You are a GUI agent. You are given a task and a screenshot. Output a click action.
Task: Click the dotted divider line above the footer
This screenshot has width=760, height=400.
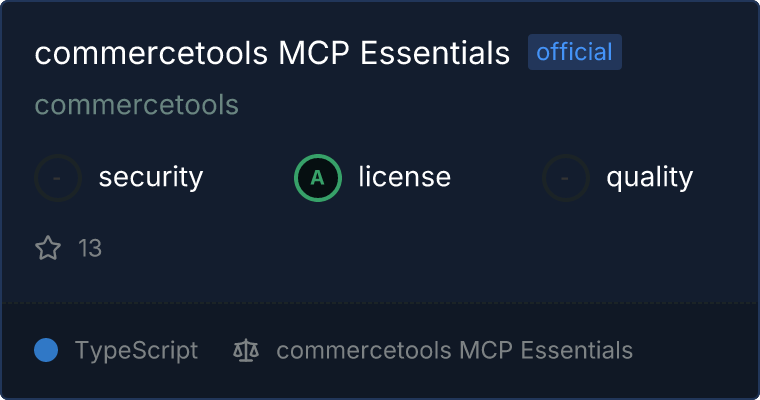click(380, 302)
